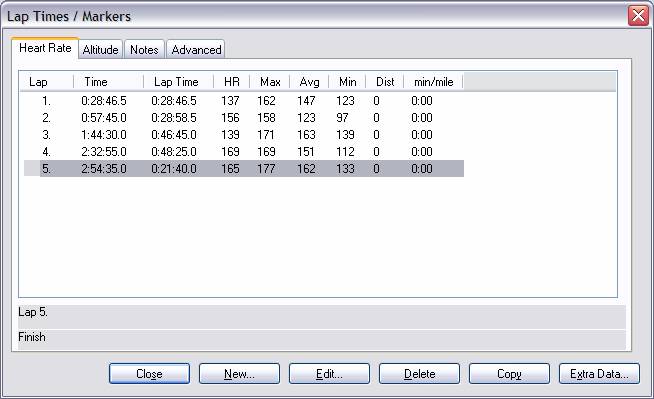Click Max value 177 in lap 5
The image size is (654, 399).
(x=266, y=169)
